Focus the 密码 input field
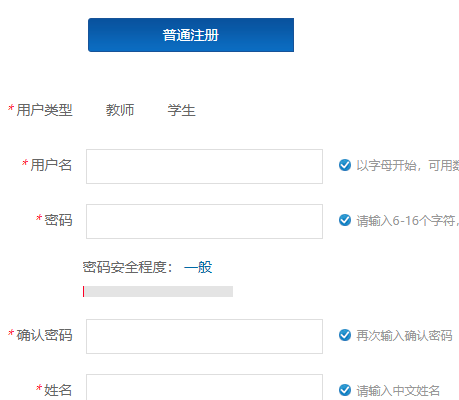This screenshot has width=459, height=400. click(204, 221)
